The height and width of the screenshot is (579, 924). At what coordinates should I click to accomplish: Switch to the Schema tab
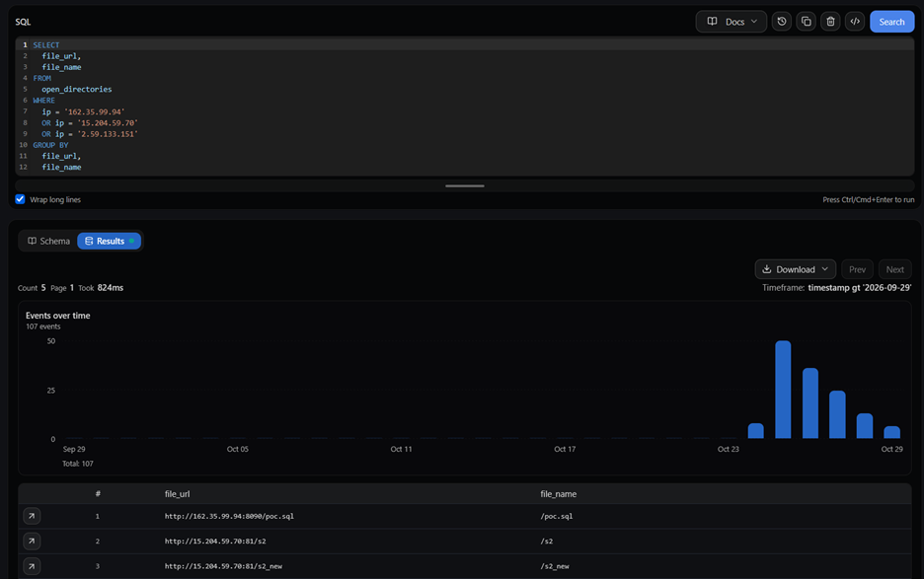[48, 241]
